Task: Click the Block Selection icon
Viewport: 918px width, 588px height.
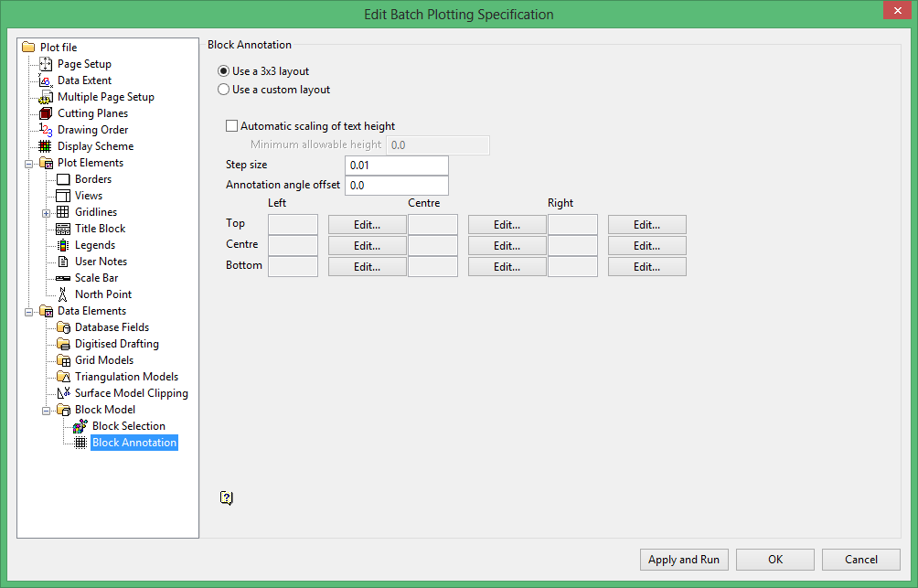Action: tap(80, 426)
